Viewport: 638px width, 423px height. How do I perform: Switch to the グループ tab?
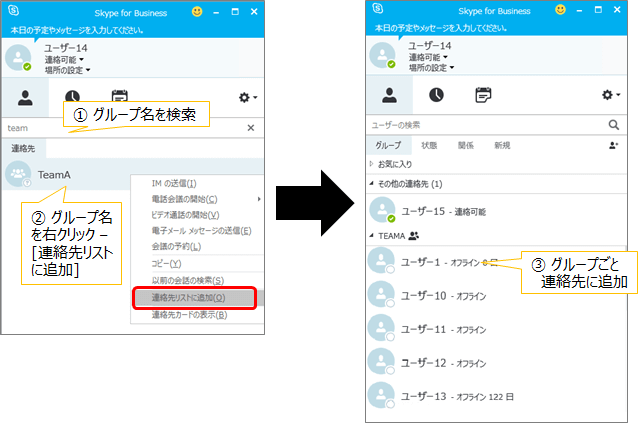tap(388, 145)
